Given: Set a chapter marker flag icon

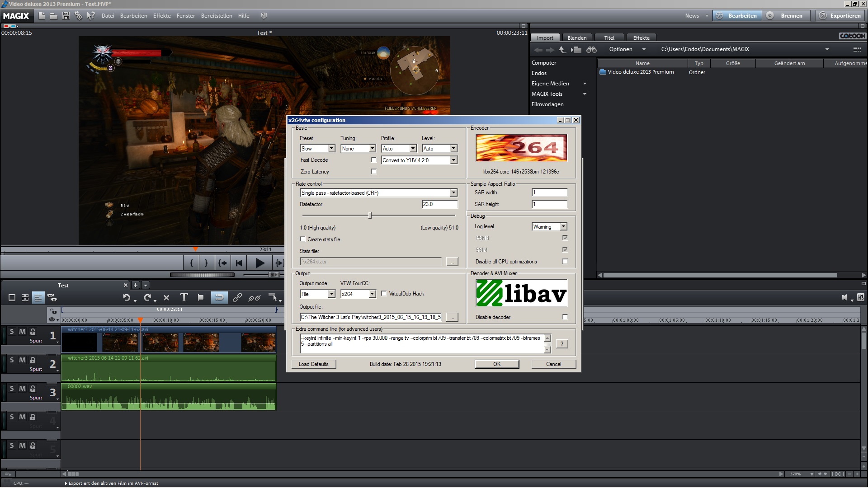Looking at the screenshot, I should pos(201,297).
